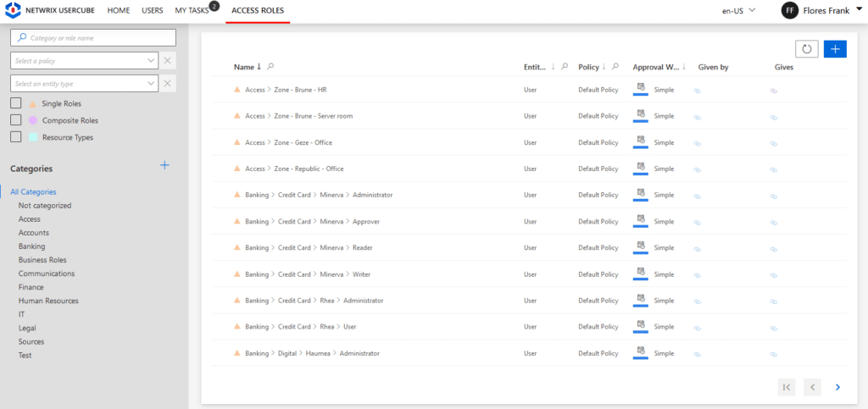The height and width of the screenshot is (409, 868).
Task: Select the Banking category
Action: tap(31, 246)
